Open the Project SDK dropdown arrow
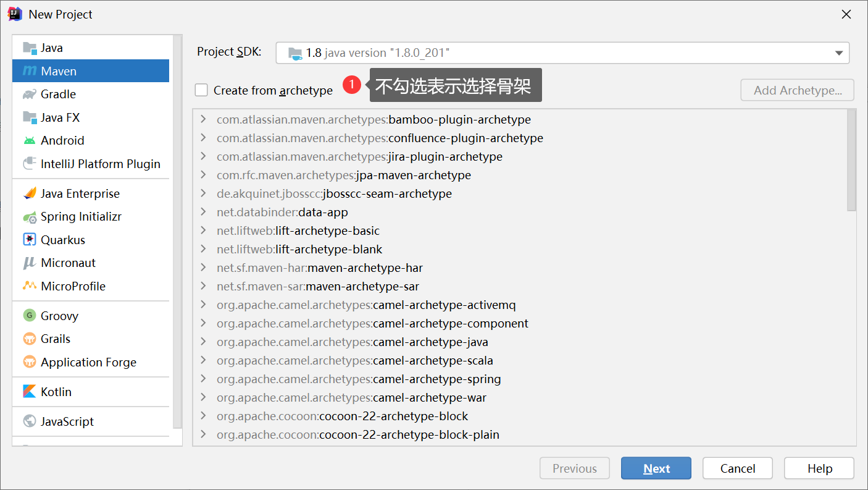 (838, 53)
